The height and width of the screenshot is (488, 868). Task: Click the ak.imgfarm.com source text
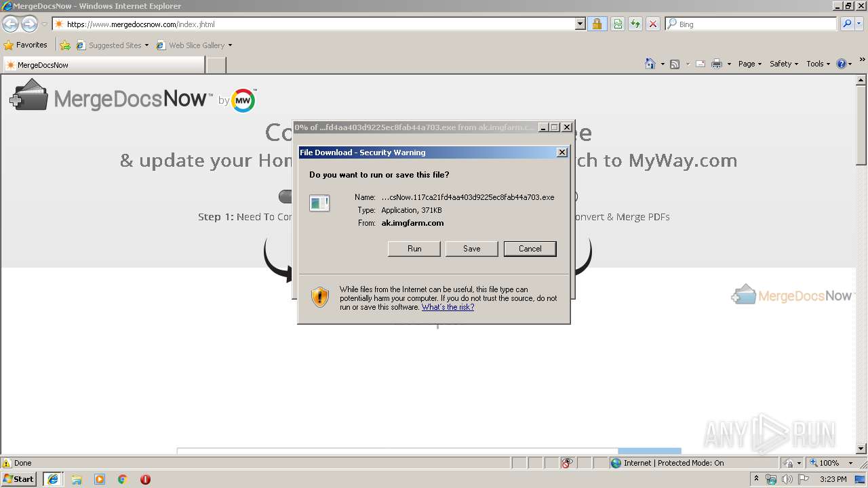(x=412, y=223)
